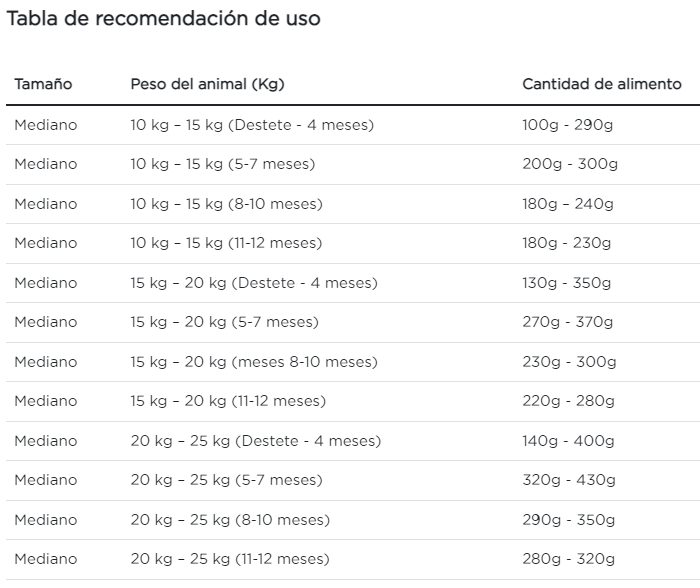
Task: Click the '180g – 240g' amount cell
Action: pyautogui.click(x=568, y=204)
